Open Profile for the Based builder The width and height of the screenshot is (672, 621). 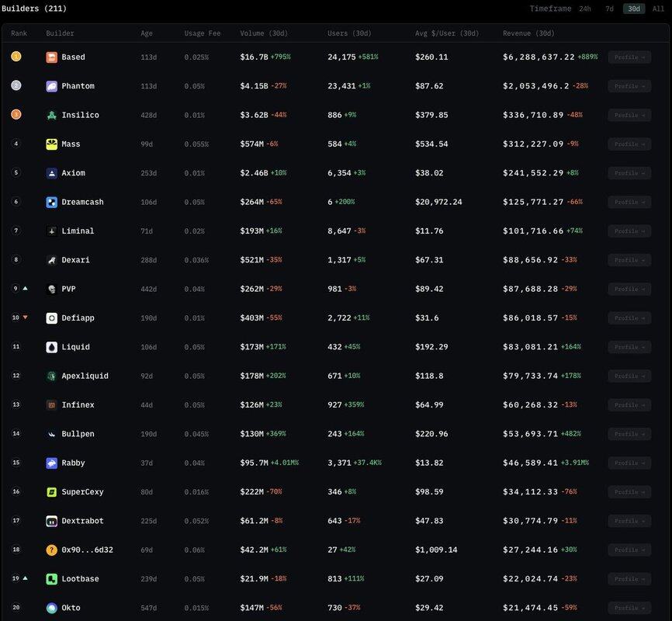629,57
